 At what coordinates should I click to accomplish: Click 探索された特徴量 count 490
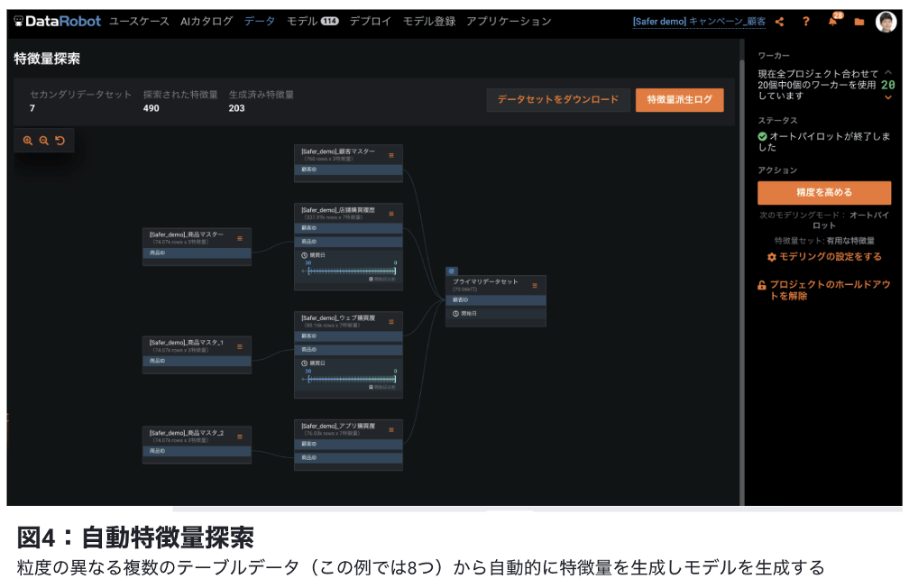click(x=151, y=108)
